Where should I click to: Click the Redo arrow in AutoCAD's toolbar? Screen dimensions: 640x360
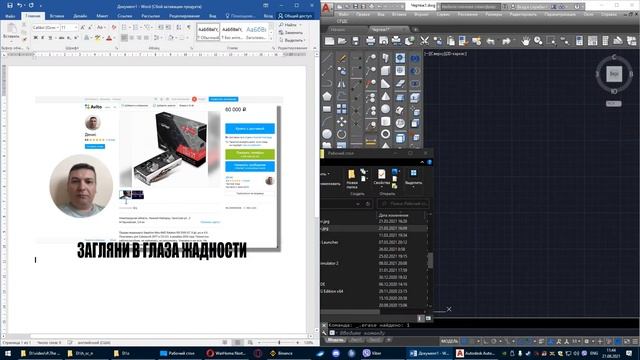[506, 41]
